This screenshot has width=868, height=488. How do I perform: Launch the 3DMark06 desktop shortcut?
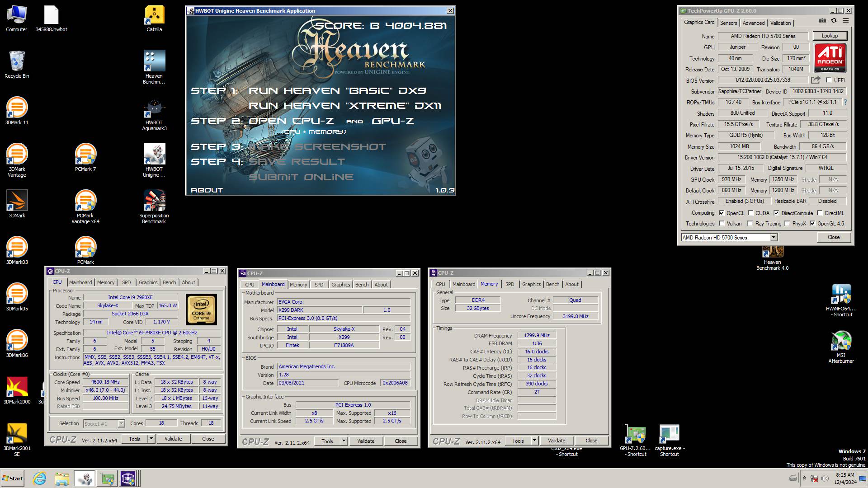pyautogui.click(x=17, y=344)
